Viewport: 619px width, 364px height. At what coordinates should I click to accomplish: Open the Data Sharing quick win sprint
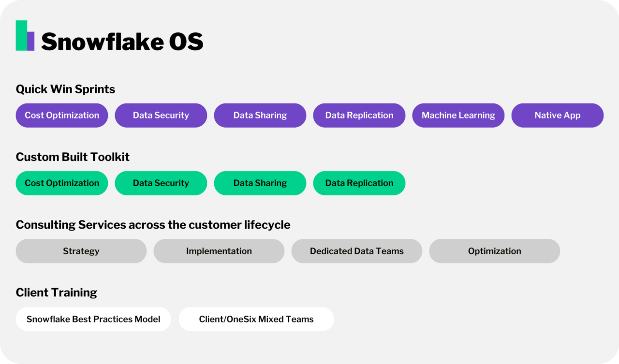coord(260,115)
